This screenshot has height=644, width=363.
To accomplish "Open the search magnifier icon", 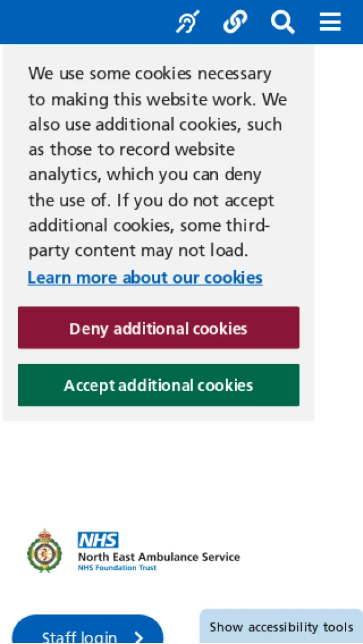I will pos(283,22).
